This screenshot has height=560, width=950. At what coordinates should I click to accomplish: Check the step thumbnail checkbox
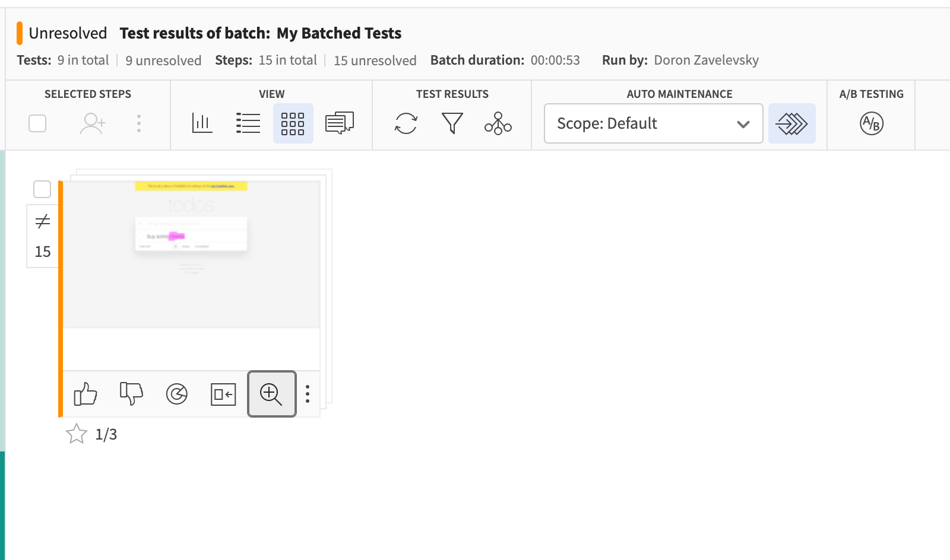[42, 189]
